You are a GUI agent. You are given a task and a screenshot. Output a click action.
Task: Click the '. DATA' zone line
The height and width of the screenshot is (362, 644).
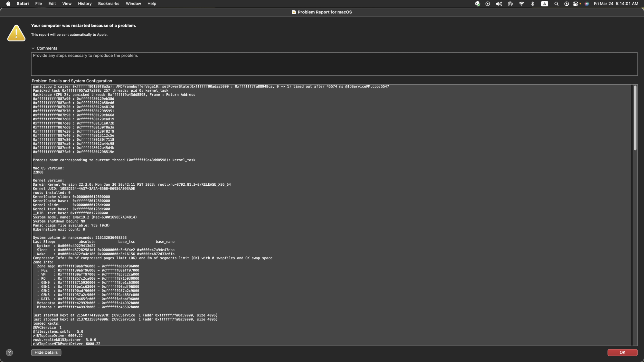pos(88,299)
